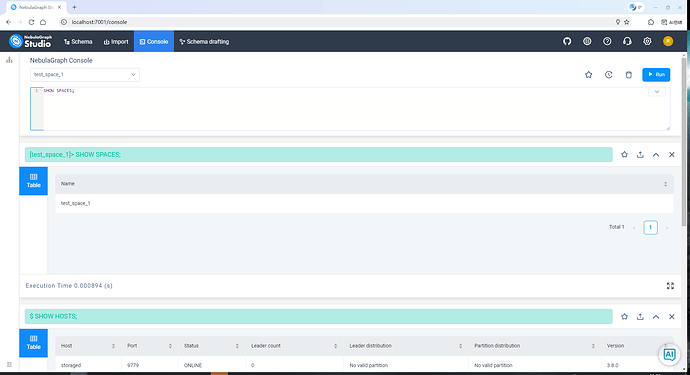Click the NebulaGraph Studio logo
690x375 pixels.
tap(30, 41)
